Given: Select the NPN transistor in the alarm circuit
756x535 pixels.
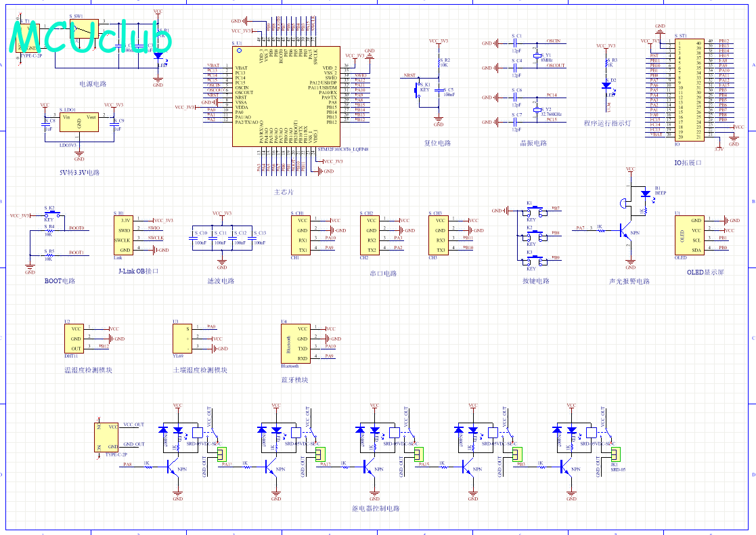Looking at the screenshot, I should [x=625, y=231].
